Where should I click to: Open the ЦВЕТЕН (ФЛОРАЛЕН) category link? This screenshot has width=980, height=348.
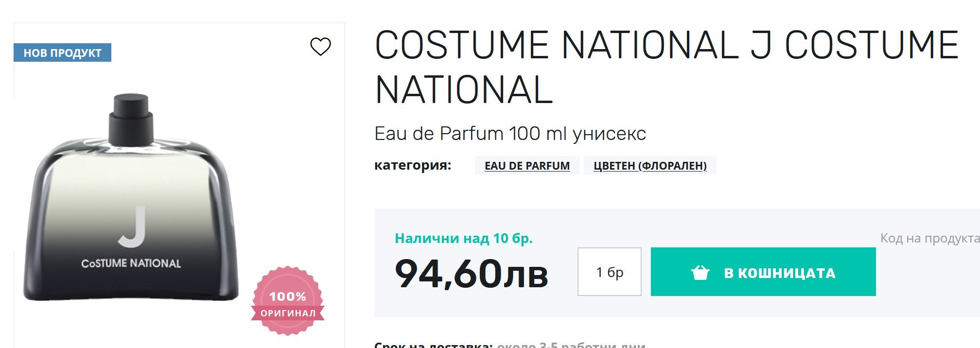click(650, 166)
